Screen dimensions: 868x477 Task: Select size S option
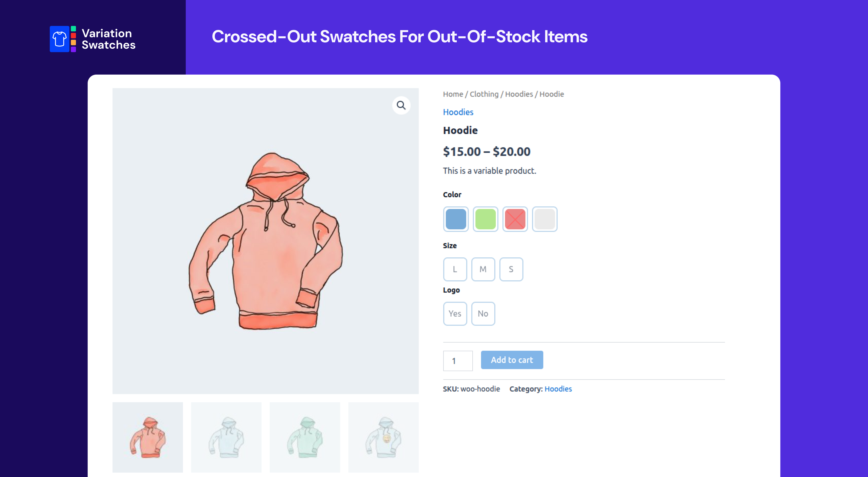coord(511,269)
